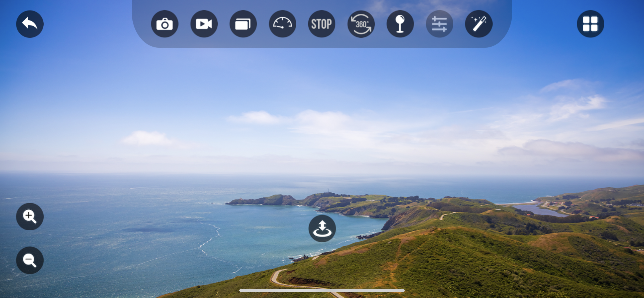Zoom out with the minus magnifier
The image size is (644, 298).
(30, 260)
